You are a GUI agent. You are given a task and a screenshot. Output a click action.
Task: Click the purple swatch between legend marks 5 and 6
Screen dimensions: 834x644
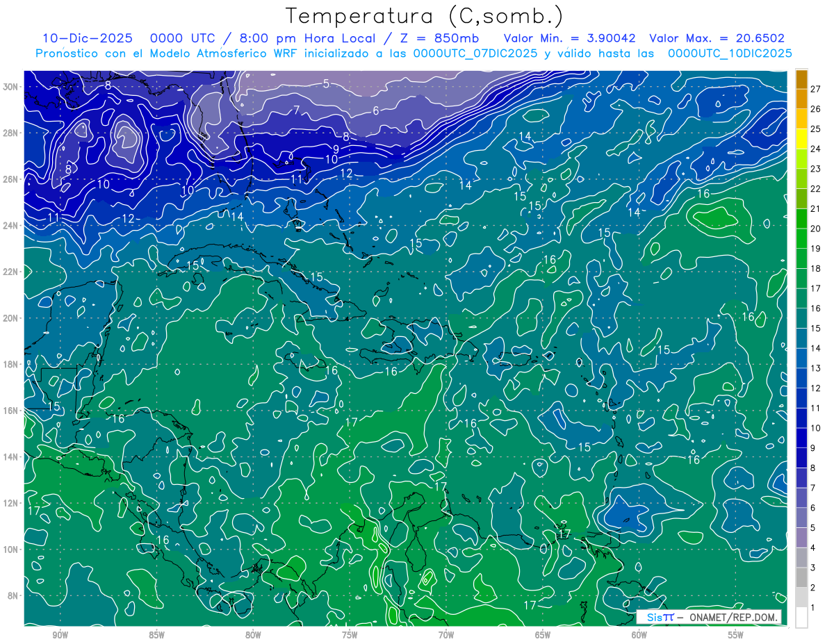[x=802, y=518]
